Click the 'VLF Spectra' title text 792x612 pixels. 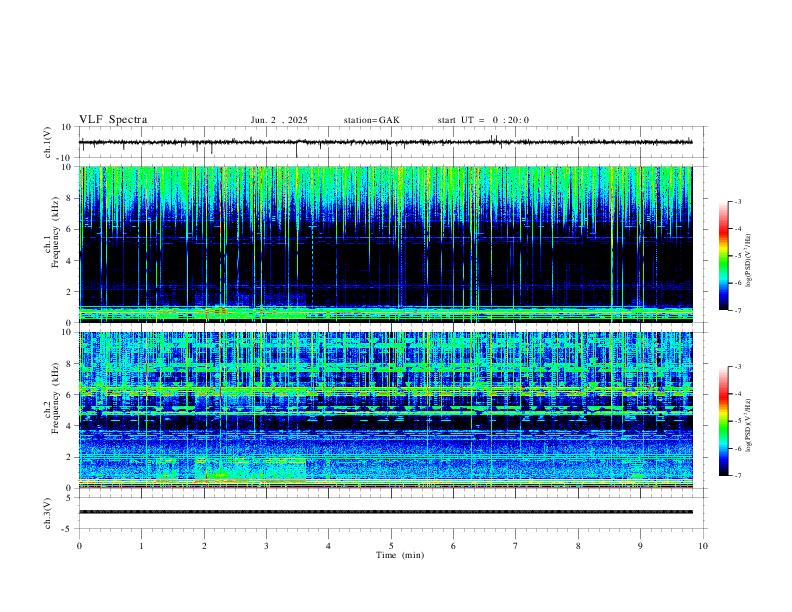click(113, 120)
